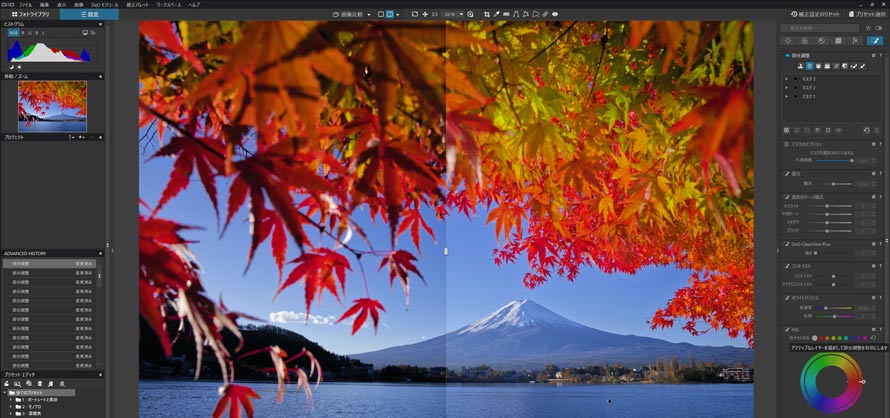This screenshot has height=418, width=890.
Task: Set zoom to 1:1
Action: 435,14
